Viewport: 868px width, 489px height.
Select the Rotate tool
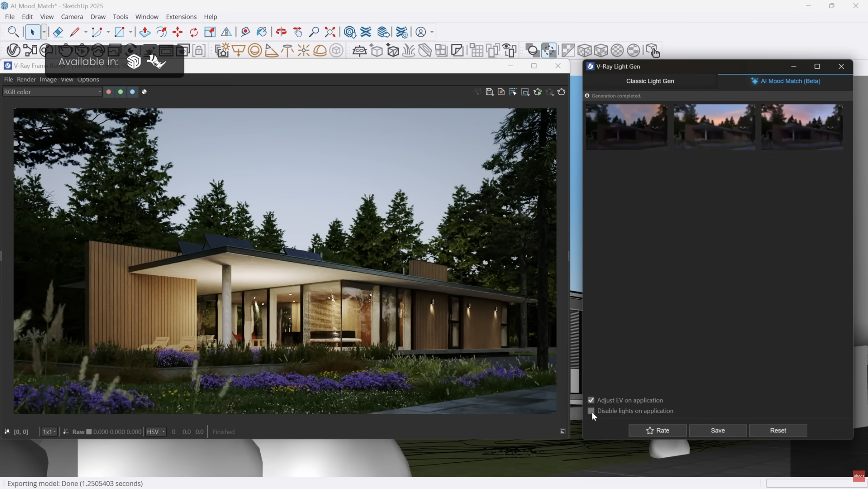click(x=194, y=32)
